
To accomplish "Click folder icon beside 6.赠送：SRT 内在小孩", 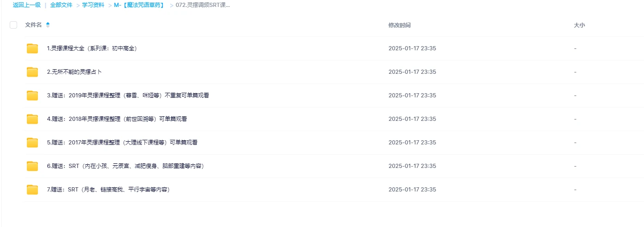I will tap(32, 166).
